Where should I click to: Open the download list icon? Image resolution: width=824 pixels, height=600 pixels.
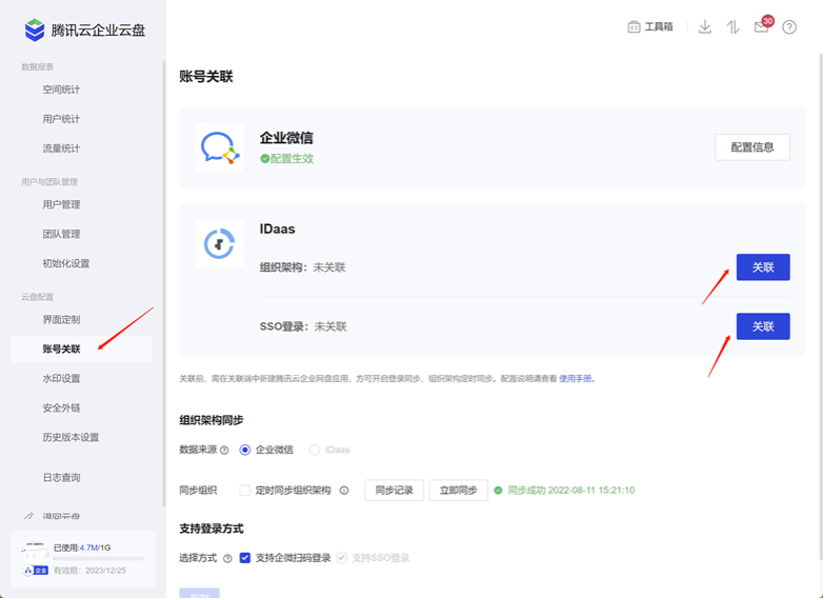pyautogui.click(x=705, y=27)
